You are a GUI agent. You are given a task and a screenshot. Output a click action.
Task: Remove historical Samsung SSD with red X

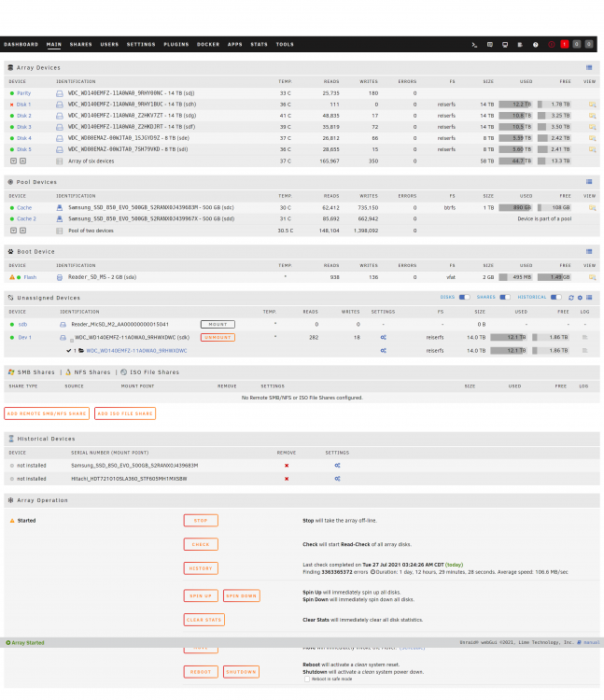click(287, 466)
